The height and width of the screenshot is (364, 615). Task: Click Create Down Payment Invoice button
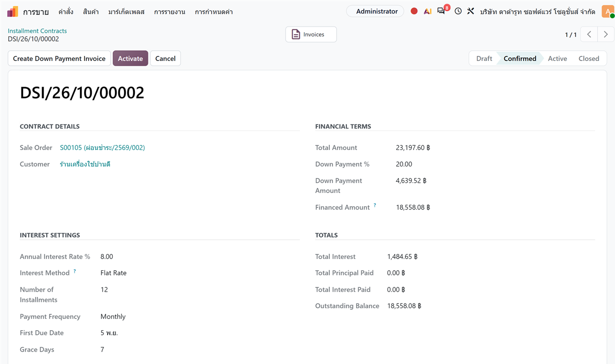tap(59, 58)
